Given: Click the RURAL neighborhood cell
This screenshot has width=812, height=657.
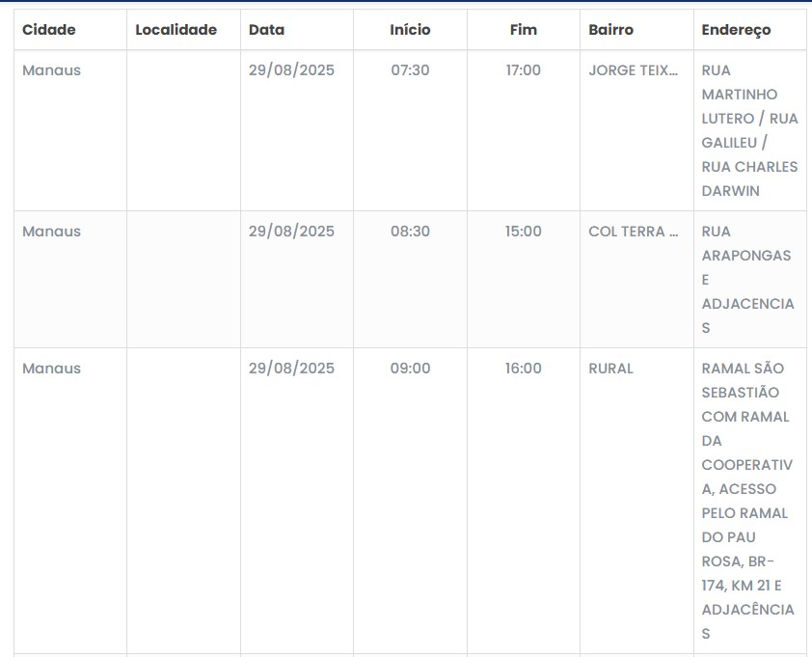Looking at the screenshot, I should (x=611, y=369).
